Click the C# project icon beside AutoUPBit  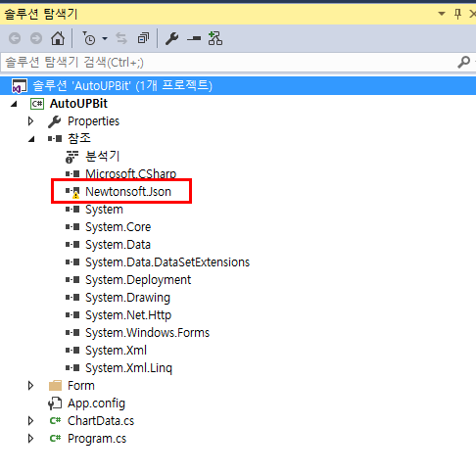point(37,104)
